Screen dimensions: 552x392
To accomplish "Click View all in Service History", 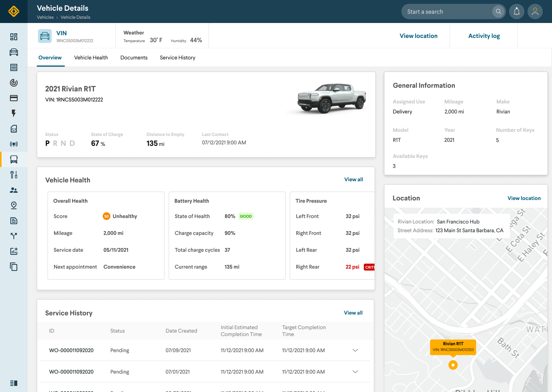I will [353, 313].
